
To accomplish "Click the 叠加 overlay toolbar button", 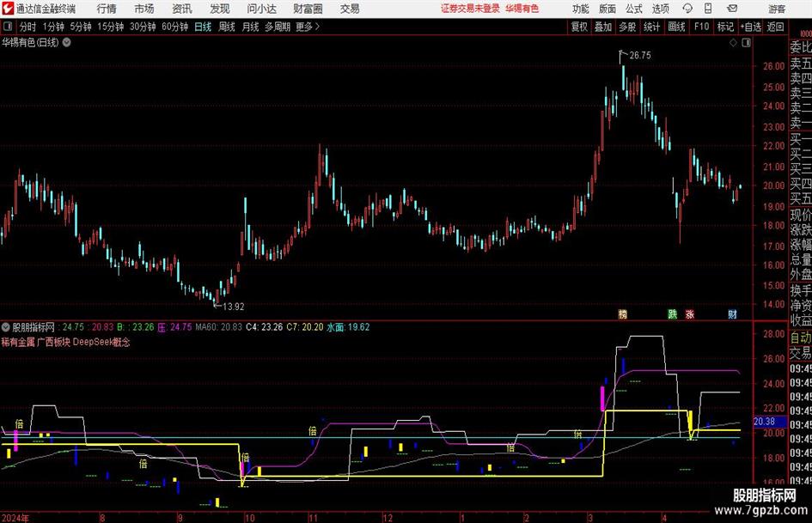I will click(603, 27).
